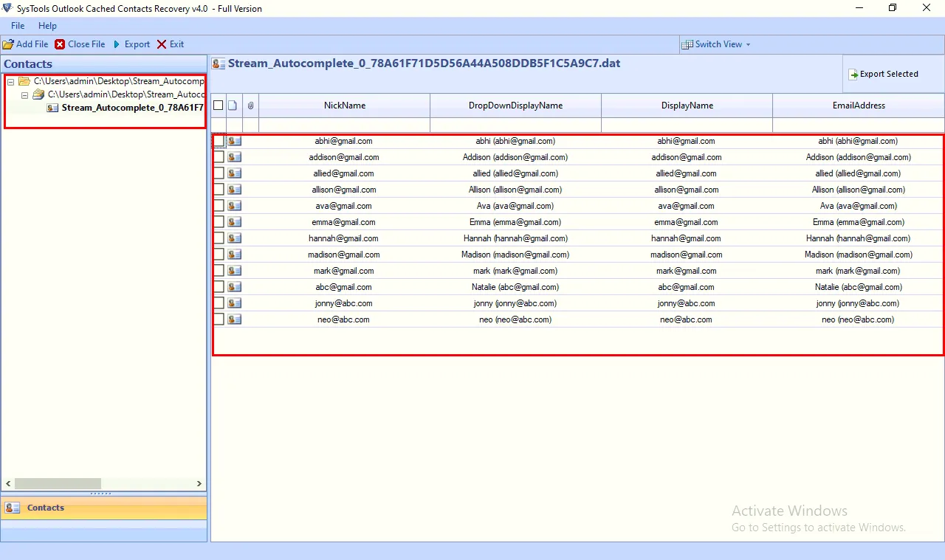Click contact card icon in mark row

pyautogui.click(x=234, y=271)
